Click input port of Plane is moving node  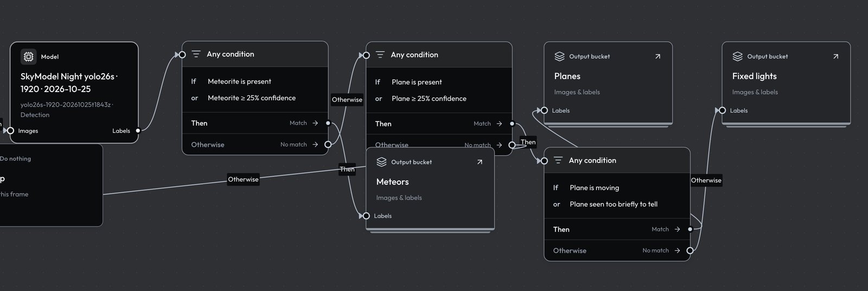pyautogui.click(x=544, y=161)
